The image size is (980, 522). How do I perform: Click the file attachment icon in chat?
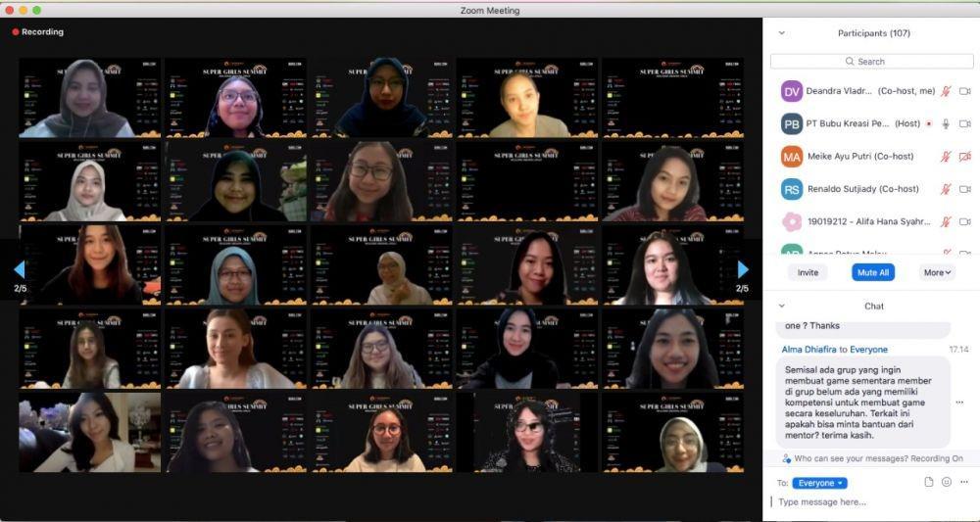click(x=929, y=482)
